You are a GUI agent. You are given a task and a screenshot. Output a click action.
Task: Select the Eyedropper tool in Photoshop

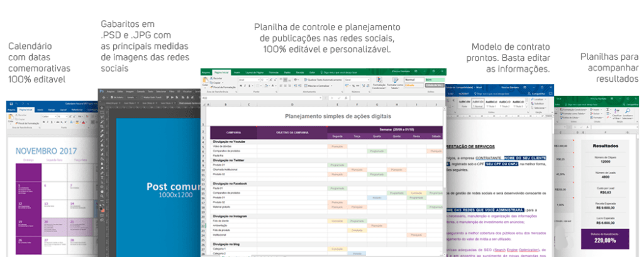click(x=102, y=131)
